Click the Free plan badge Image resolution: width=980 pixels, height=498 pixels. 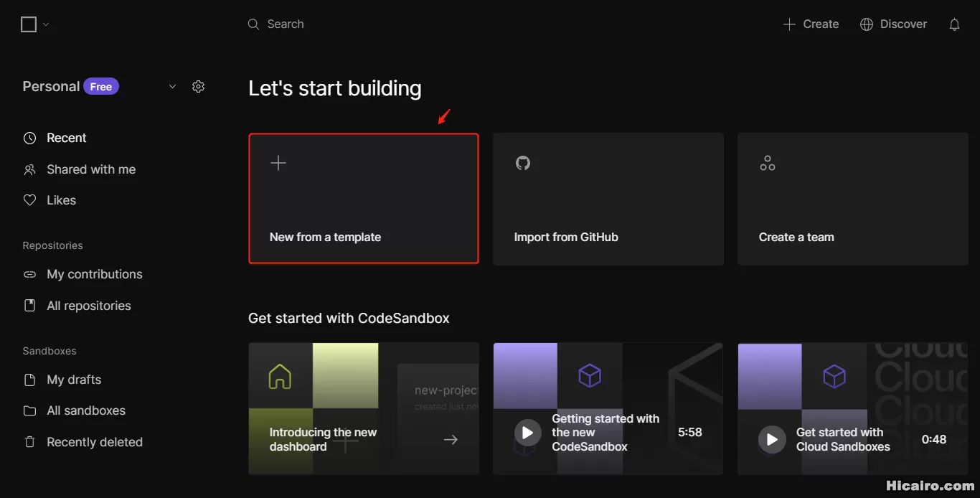click(101, 87)
